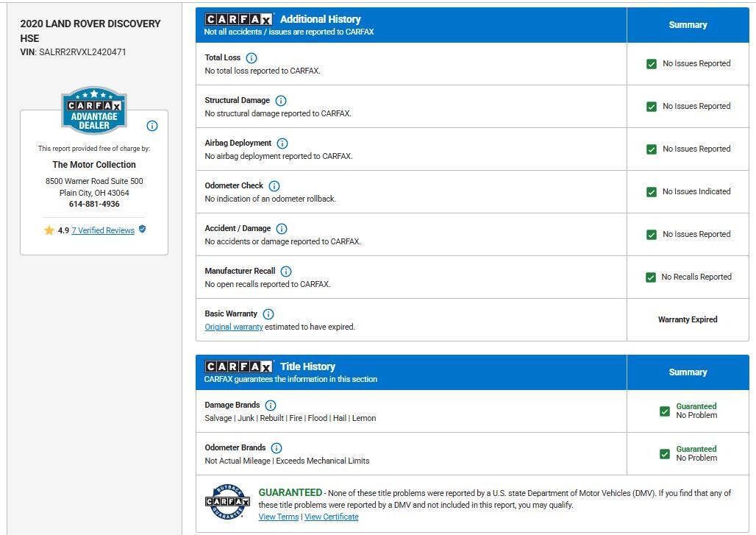Open the Odometer Check info icon
The width and height of the screenshot is (756, 535).
(x=274, y=186)
